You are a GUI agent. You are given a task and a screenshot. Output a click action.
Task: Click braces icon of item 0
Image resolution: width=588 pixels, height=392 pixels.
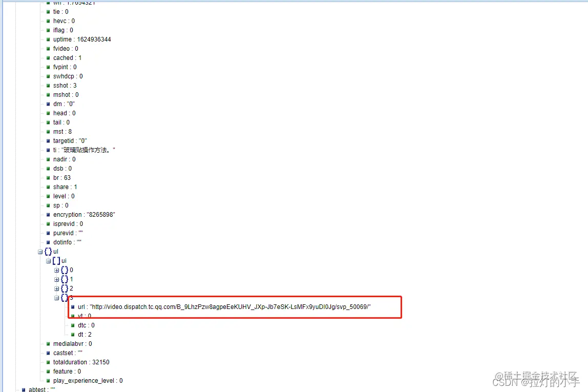65,270
